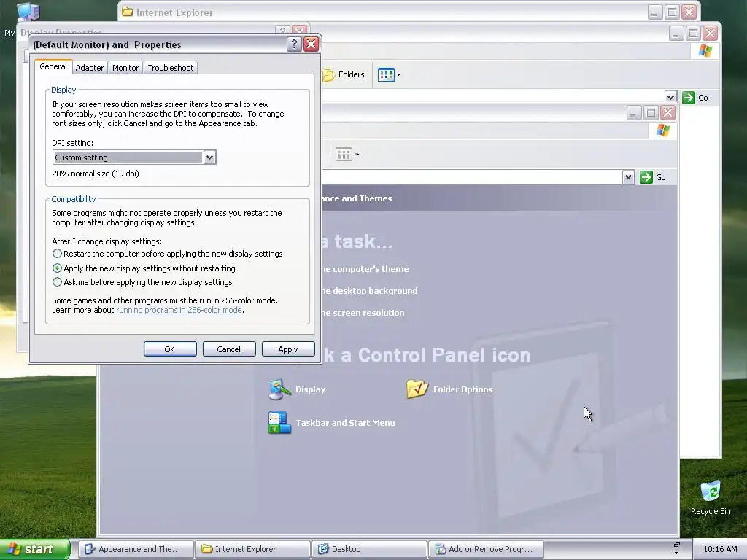Close the Appearance and Themes window
This screenshot has height=560, width=747.
coord(668,113)
